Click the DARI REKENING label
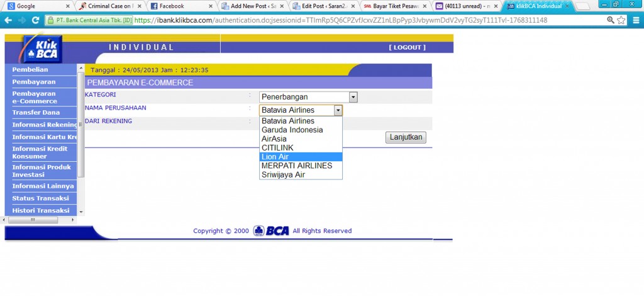Screen dimensions: 644x296 (x=108, y=121)
